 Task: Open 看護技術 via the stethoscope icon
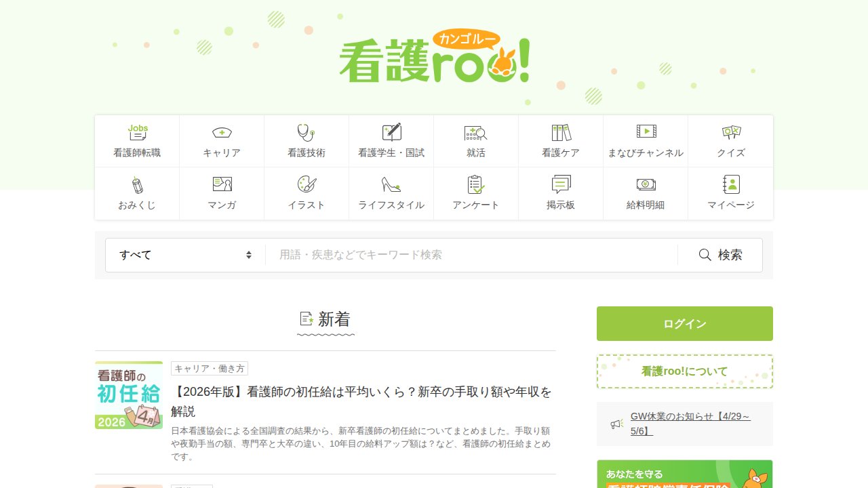tap(306, 140)
